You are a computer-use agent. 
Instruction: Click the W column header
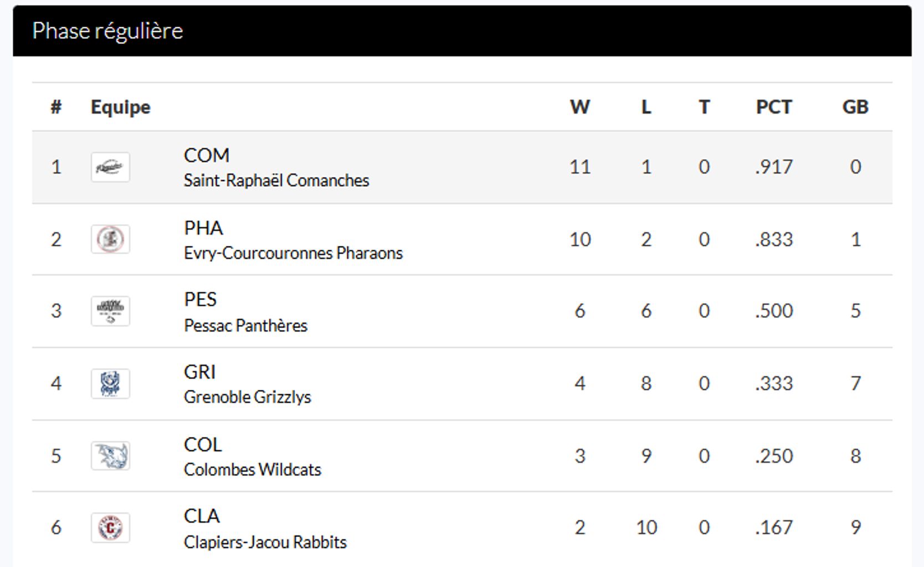579,107
